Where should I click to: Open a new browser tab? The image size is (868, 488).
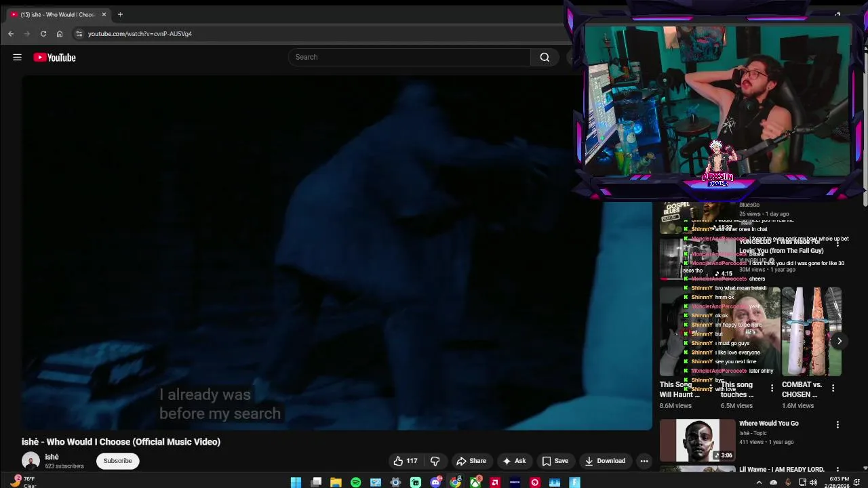point(120,14)
